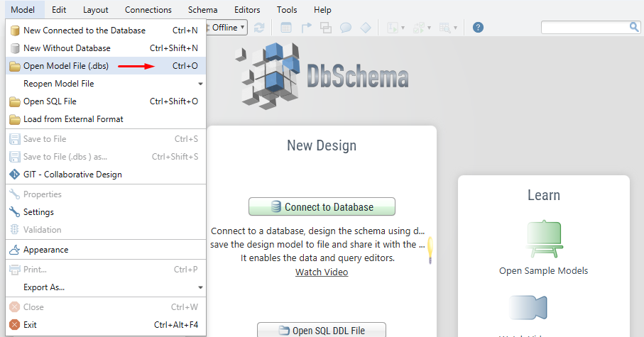Open the checkmarks icon dropdown arrow
The image size is (644, 337).
429,28
